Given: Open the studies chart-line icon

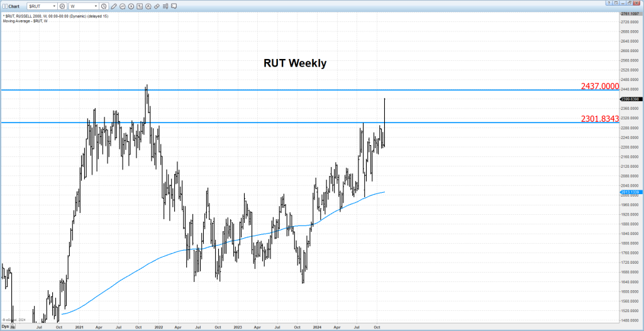Looking at the screenshot, I should tap(123, 6).
